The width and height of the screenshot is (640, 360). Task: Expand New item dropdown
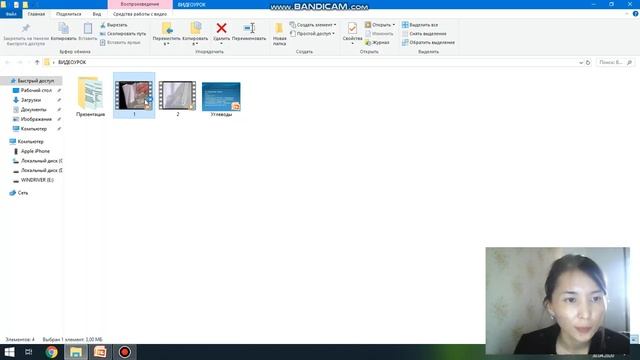click(x=335, y=25)
